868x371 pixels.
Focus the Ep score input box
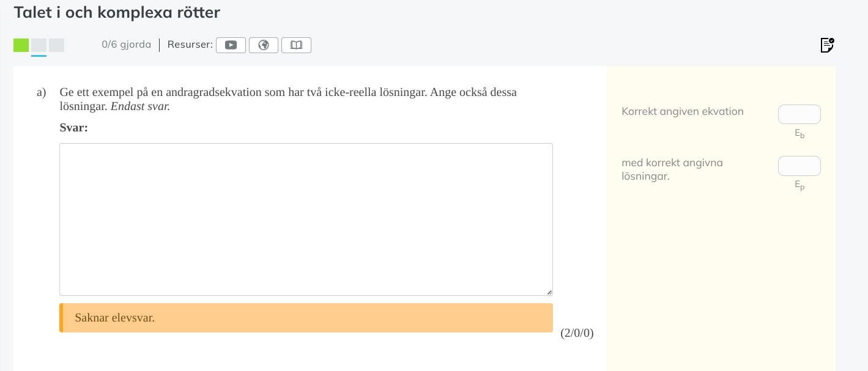[799, 166]
